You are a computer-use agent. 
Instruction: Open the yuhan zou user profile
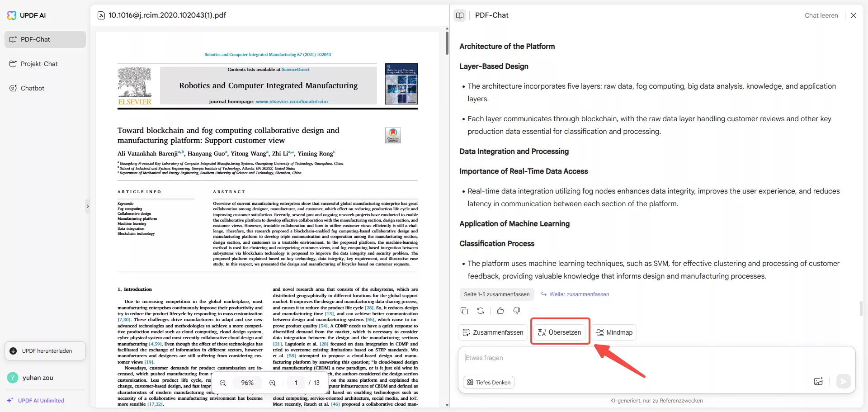point(38,378)
